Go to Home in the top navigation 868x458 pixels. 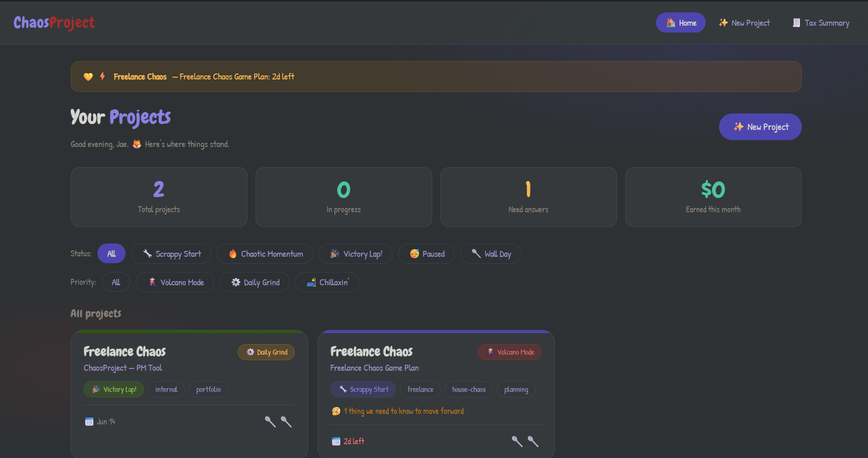pos(681,23)
